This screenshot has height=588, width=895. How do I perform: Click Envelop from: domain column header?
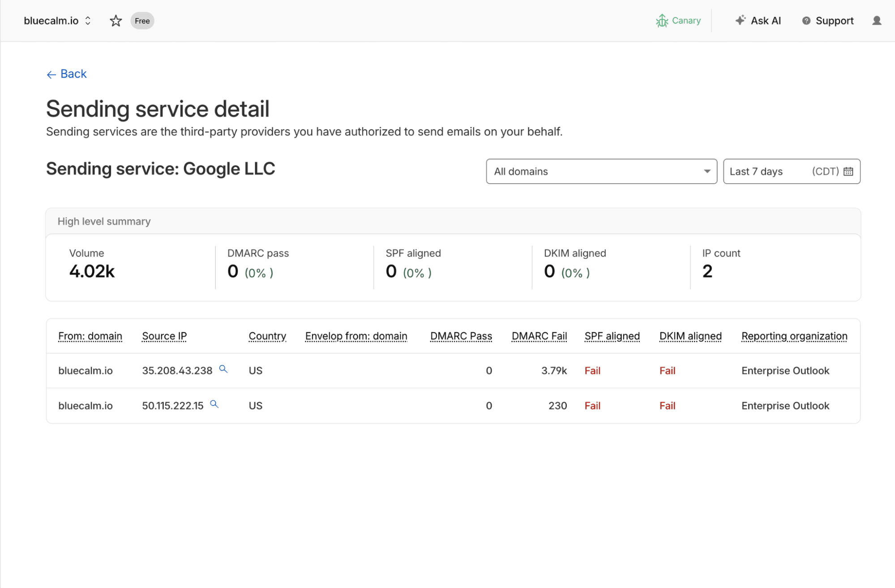356,336
